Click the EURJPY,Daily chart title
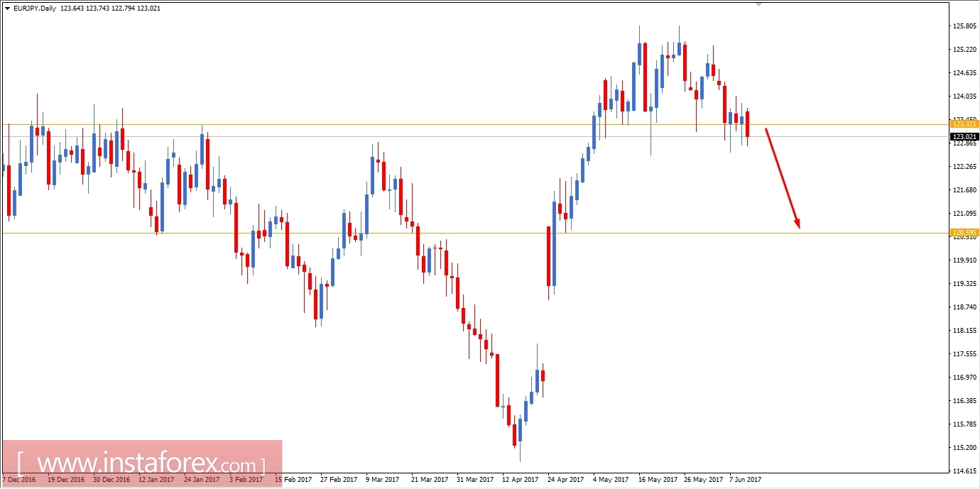This screenshot has height=489, width=980. pos(34,8)
